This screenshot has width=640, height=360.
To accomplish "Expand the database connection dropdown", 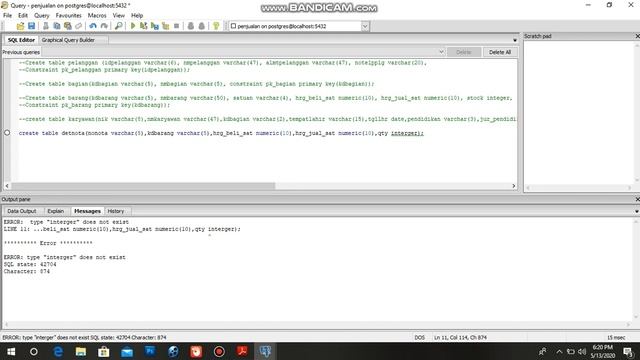I will click(365, 26).
